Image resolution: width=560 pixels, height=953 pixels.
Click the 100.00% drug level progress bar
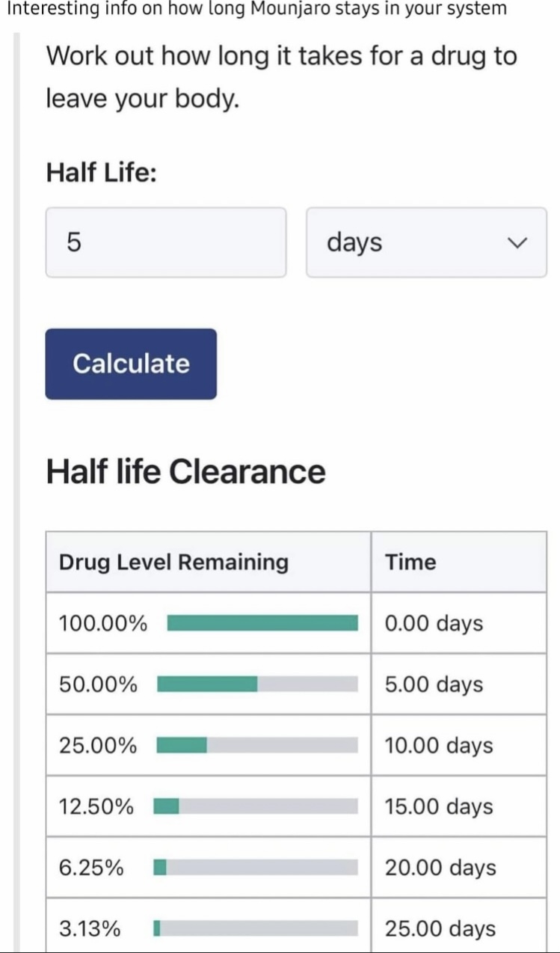coord(262,623)
